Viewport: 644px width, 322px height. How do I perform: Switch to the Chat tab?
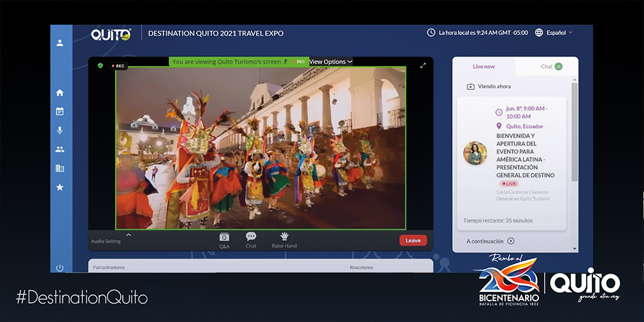click(547, 67)
